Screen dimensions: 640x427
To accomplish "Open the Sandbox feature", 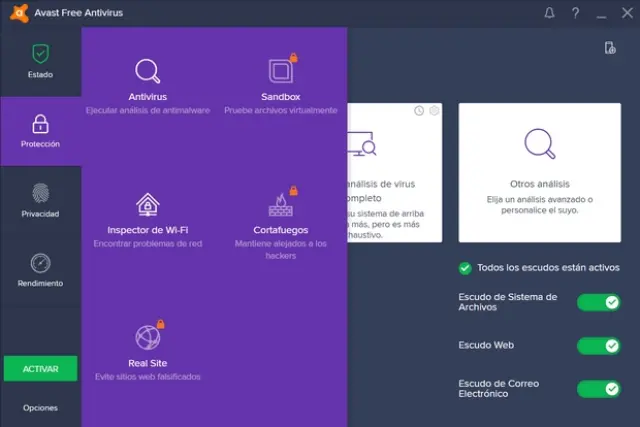I will tap(280, 72).
